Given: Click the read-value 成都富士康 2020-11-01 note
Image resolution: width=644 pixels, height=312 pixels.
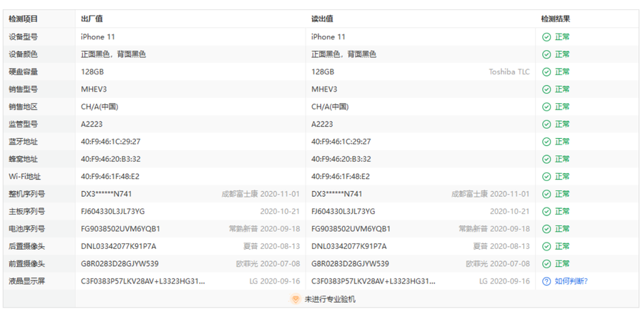Looking at the screenshot, I should [490, 194].
